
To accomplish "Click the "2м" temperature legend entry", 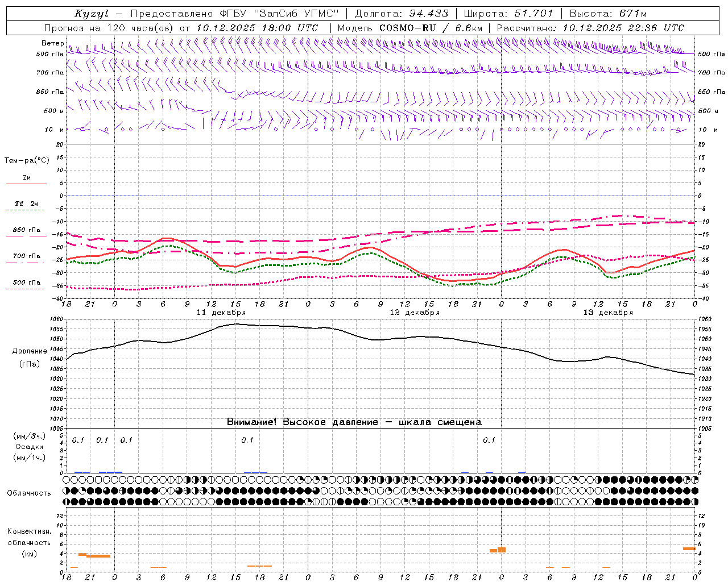I will click(27, 178).
